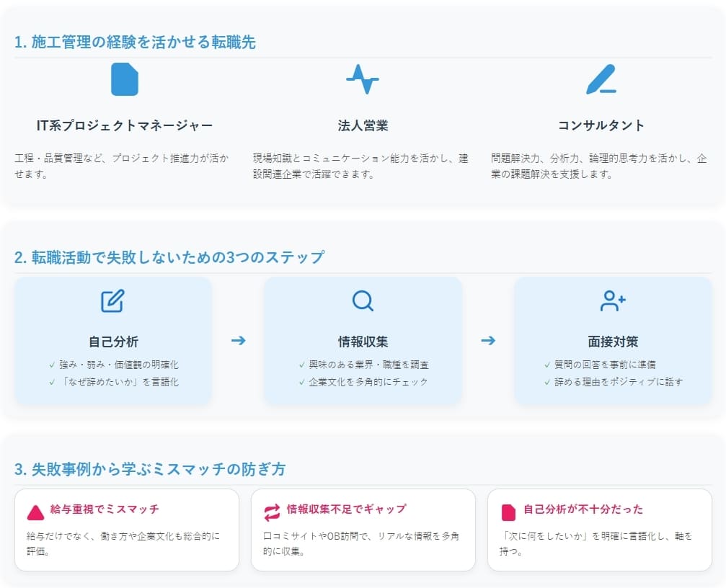Click the edit-note icon above 自己分析
The width and height of the screenshot is (726, 588).
pos(113,301)
